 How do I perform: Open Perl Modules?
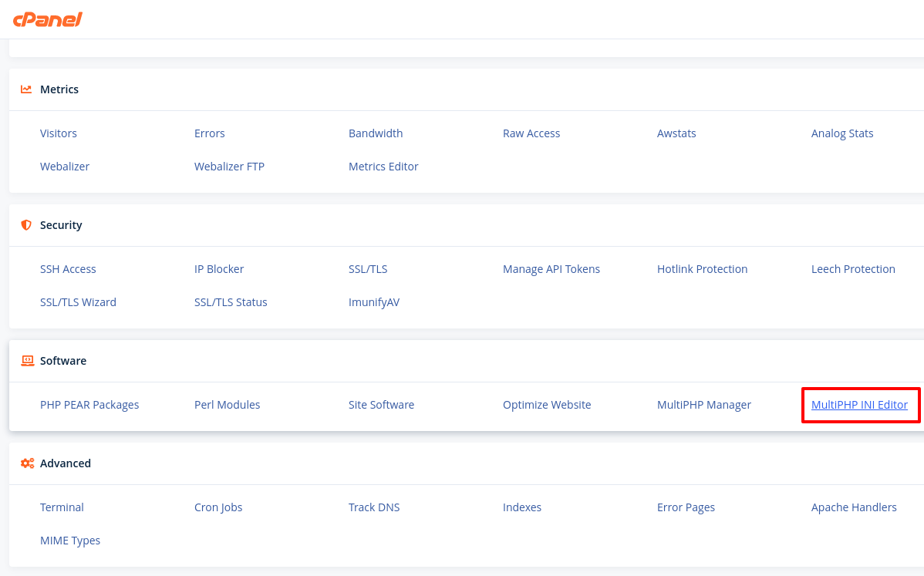227,405
